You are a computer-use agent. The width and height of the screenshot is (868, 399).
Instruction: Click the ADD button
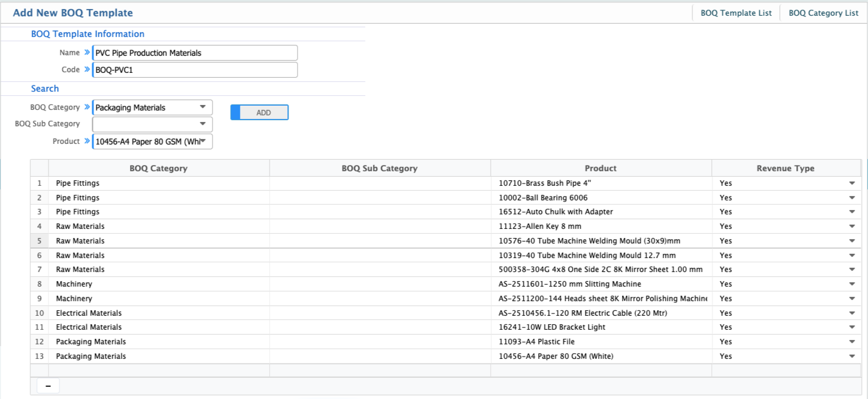pyautogui.click(x=259, y=112)
